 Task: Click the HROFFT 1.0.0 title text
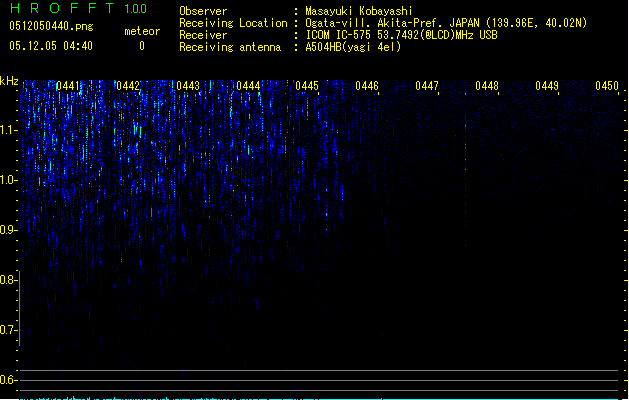78,8
